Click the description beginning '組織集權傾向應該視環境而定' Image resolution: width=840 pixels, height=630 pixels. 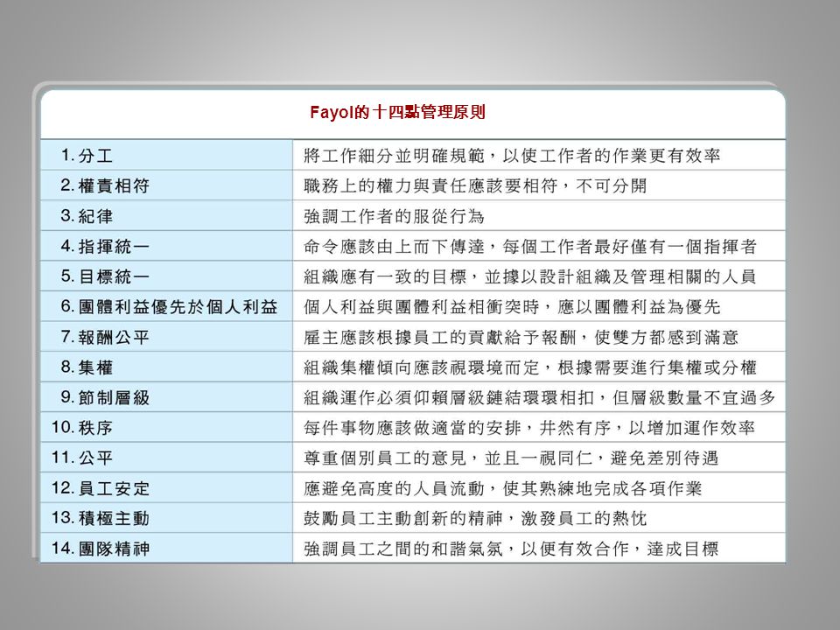point(530,367)
